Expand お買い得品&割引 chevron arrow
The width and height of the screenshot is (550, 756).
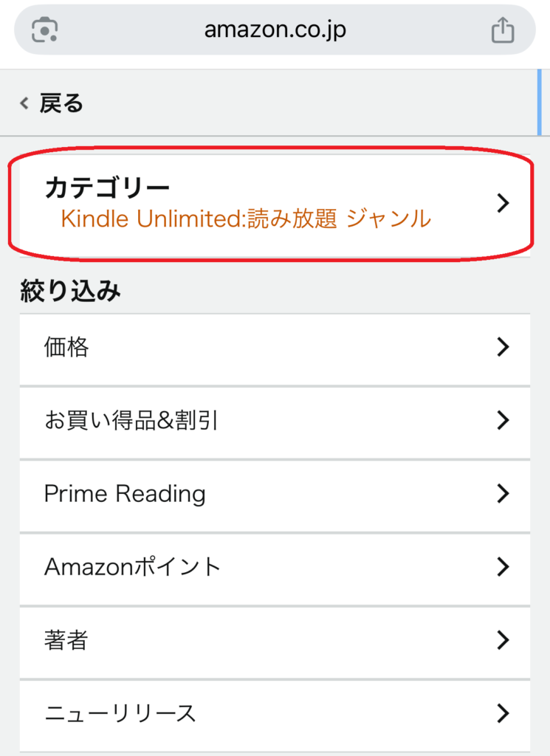pyautogui.click(x=503, y=421)
